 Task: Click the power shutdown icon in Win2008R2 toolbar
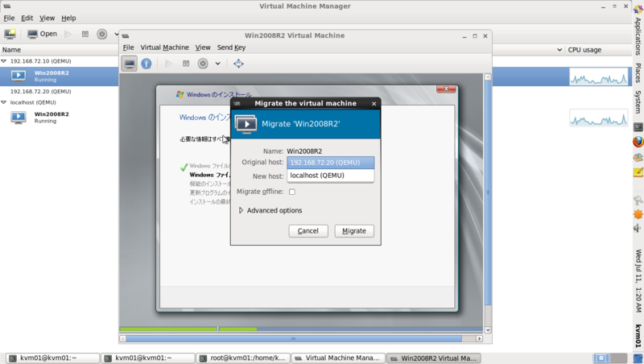[x=203, y=64]
